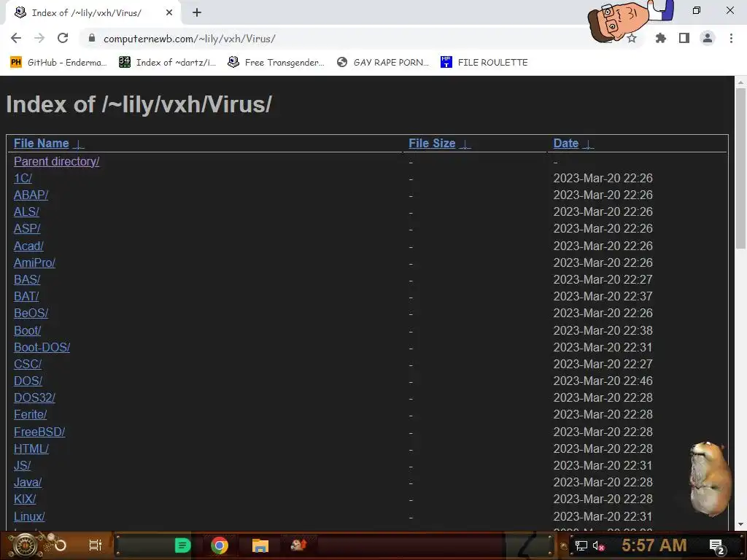Image resolution: width=747 pixels, height=560 pixels.
Task: Click the hamster desktop pet on the page
Action: tap(711, 479)
